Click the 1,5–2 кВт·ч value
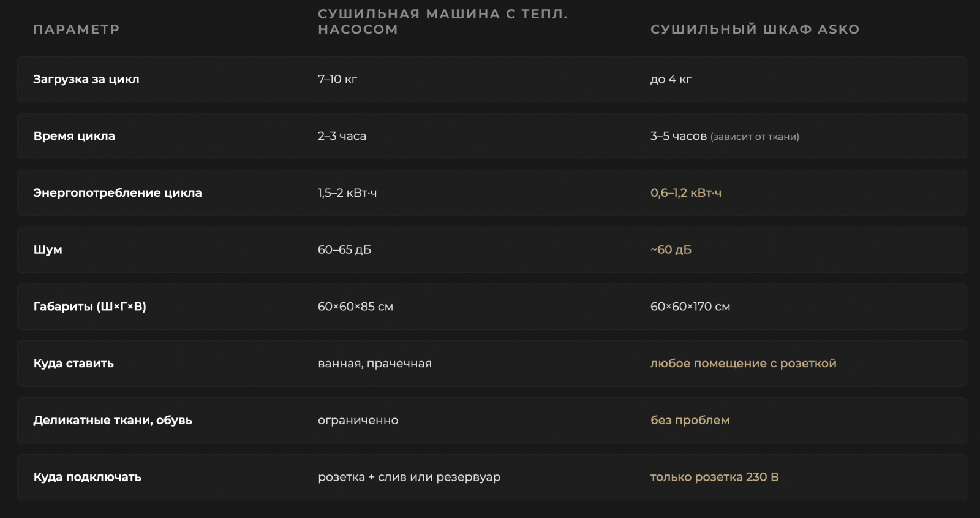The width and height of the screenshot is (980, 518). (347, 192)
